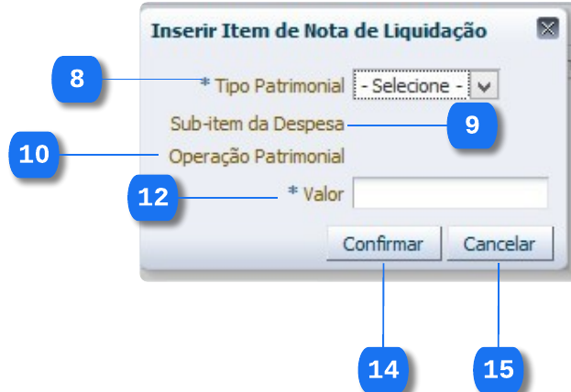
Task: Click the required asterisk before Valor
Action: [x=293, y=192]
